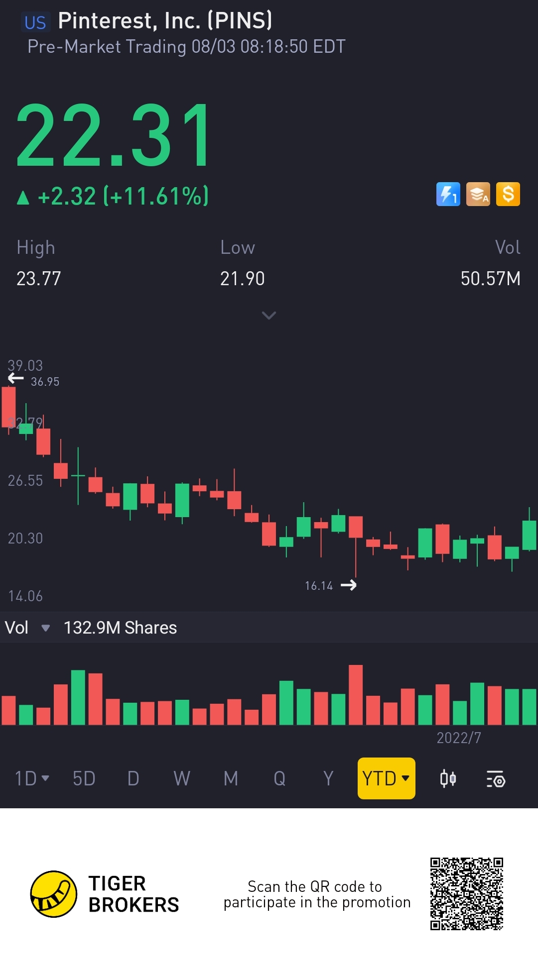The image size is (538, 980).
Task: Open the candlestick chart type icon
Action: click(448, 778)
